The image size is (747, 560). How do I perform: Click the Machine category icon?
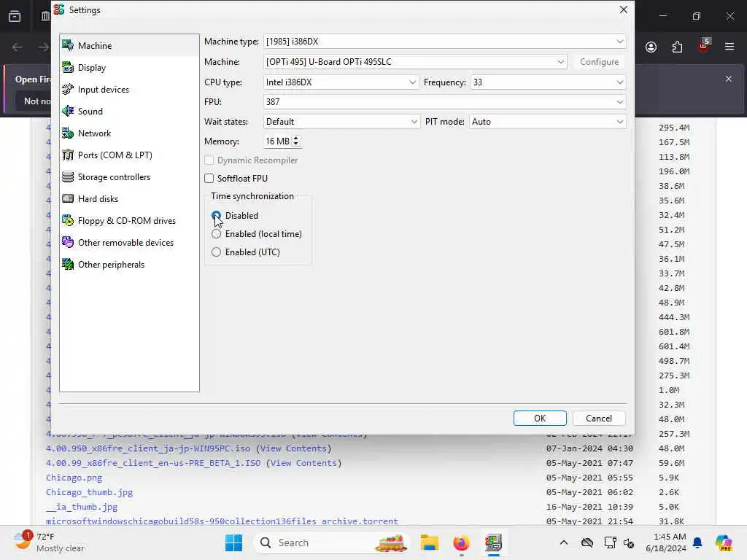click(x=68, y=46)
